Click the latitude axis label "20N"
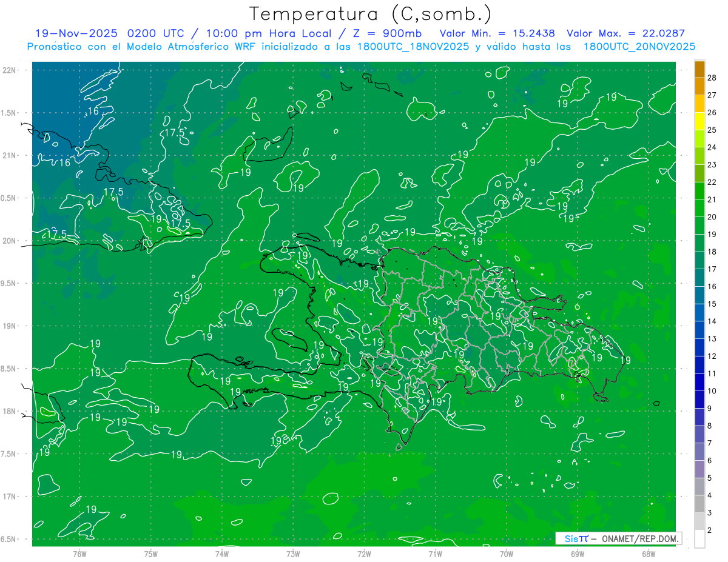 point(9,241)
